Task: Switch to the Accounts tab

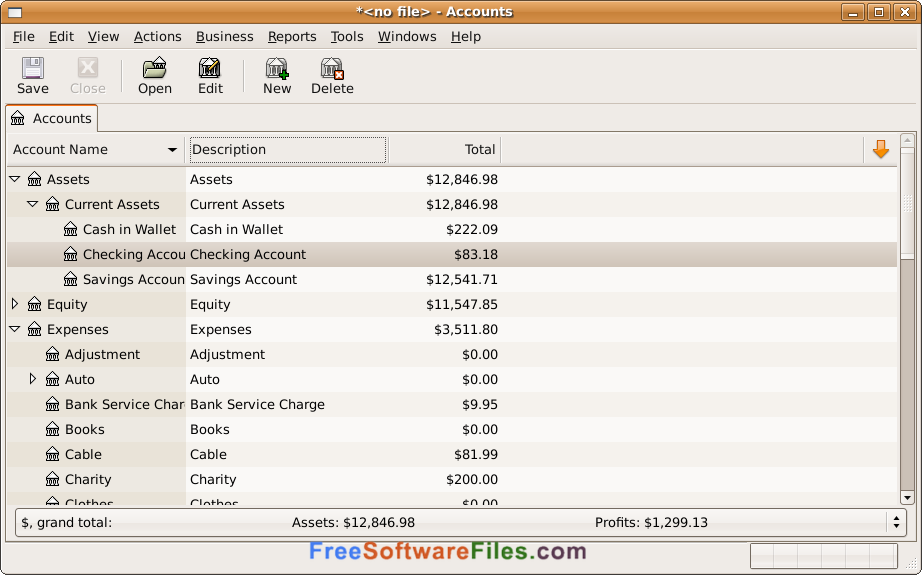Action: pyautogui.click(x=52, y=118)
